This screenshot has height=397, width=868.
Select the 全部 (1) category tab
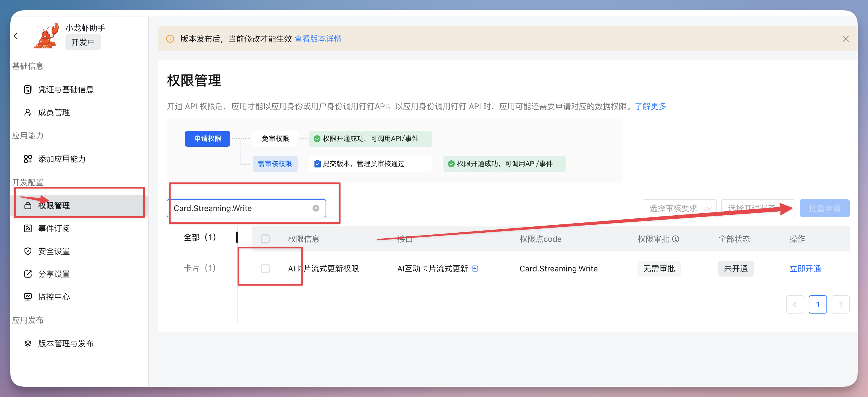pos(200,237)
